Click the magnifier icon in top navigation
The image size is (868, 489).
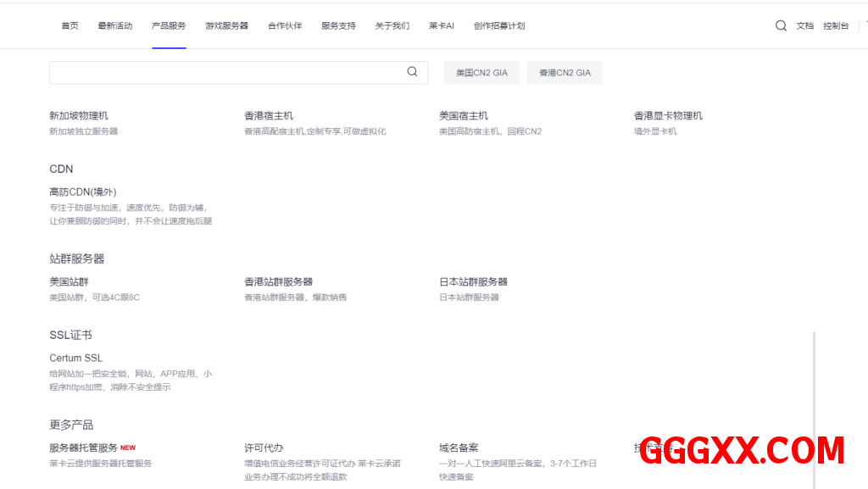(x=781, y=25)
